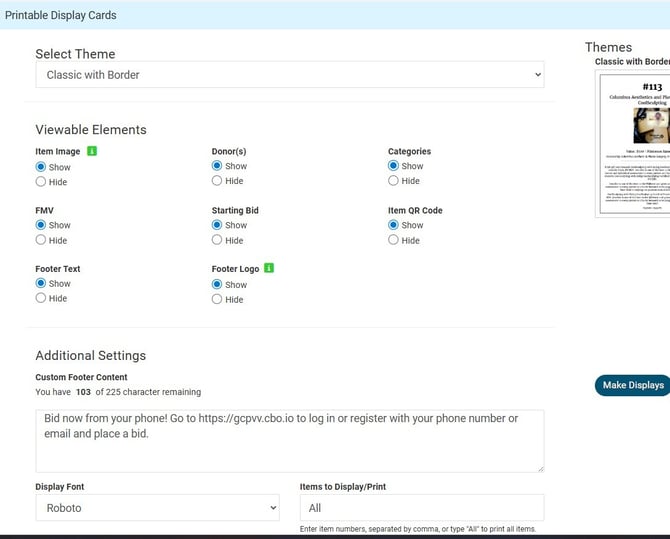Image resolution: width=670 pixels, height=539 pixels.
Task: Select Show for Categories
Action: click(394, 166)
